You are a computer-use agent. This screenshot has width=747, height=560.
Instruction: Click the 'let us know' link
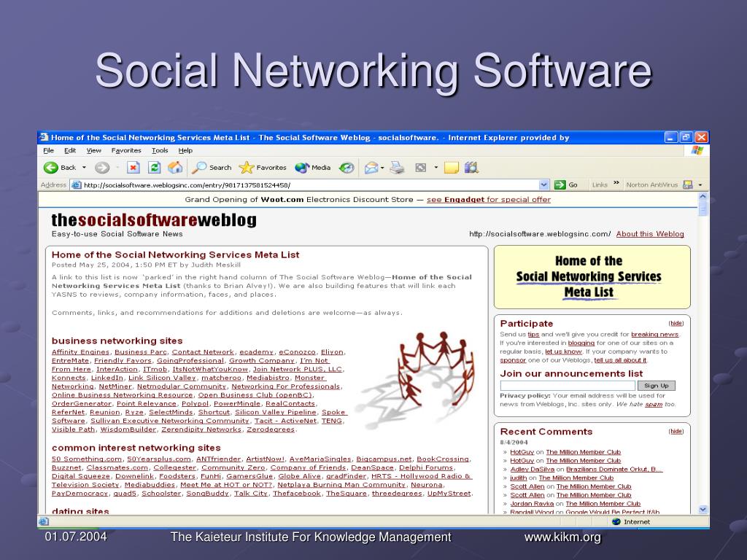pos(564,351)
